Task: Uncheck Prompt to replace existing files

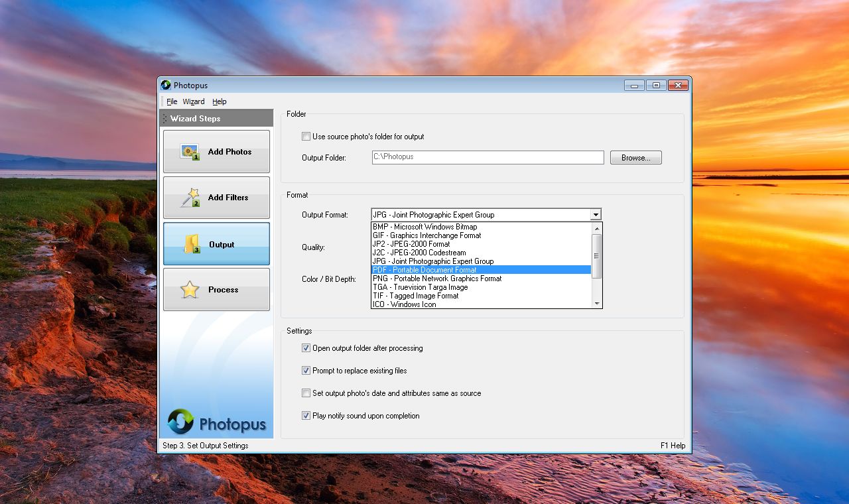Action: [x=306, y=371]
